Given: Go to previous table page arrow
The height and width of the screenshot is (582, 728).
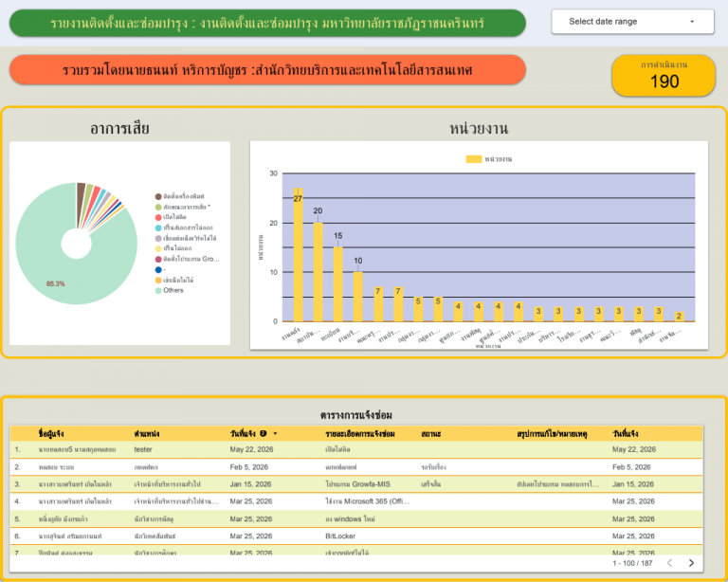Looking at the screenshot, I should (669, 563).
